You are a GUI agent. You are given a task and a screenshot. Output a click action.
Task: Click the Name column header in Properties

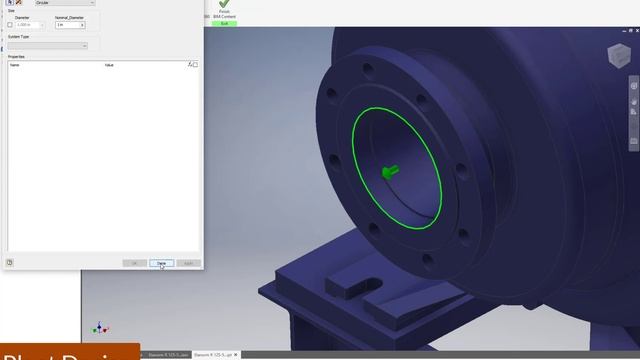[x=15, y=65]
